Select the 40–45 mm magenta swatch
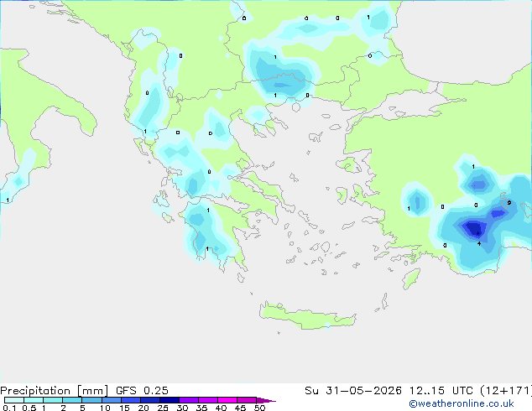This screenshot has height=411, width=532. (227, 400)
